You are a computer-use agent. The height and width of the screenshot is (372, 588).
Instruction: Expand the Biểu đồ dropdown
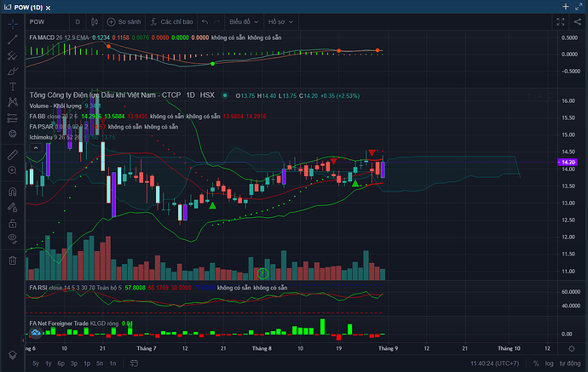click(244, 21)
